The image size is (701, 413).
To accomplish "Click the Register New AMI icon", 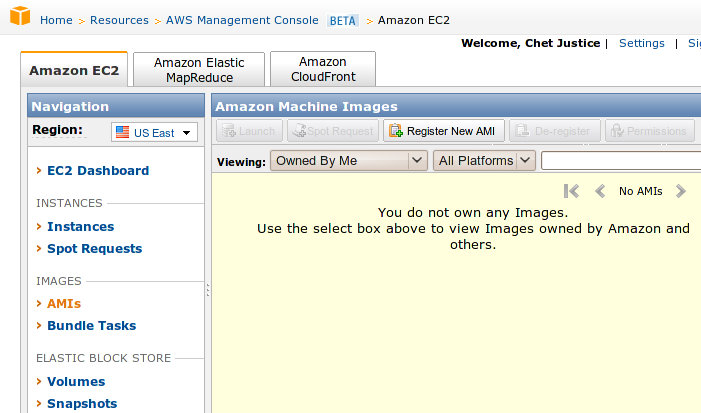I will click(395, 131).
